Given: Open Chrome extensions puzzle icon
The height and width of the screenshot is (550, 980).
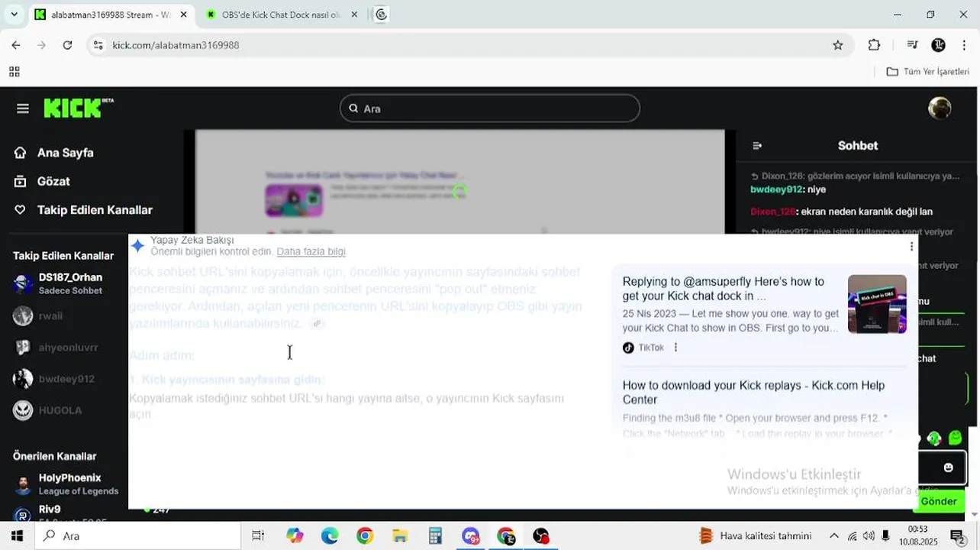Looking at the screenshot, I should (x=874, y=45).
